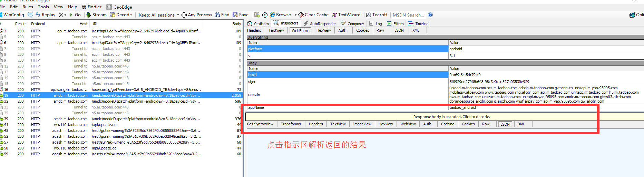Click the response body decode bar
Image resolution: width=644 pixels, height=177 pixels.
pos(445,117)
